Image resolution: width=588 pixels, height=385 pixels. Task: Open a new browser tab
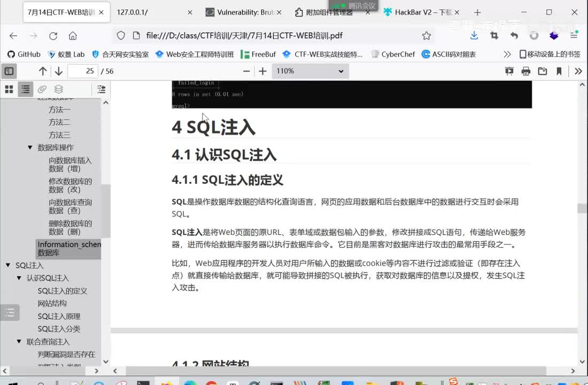[477, 12]
